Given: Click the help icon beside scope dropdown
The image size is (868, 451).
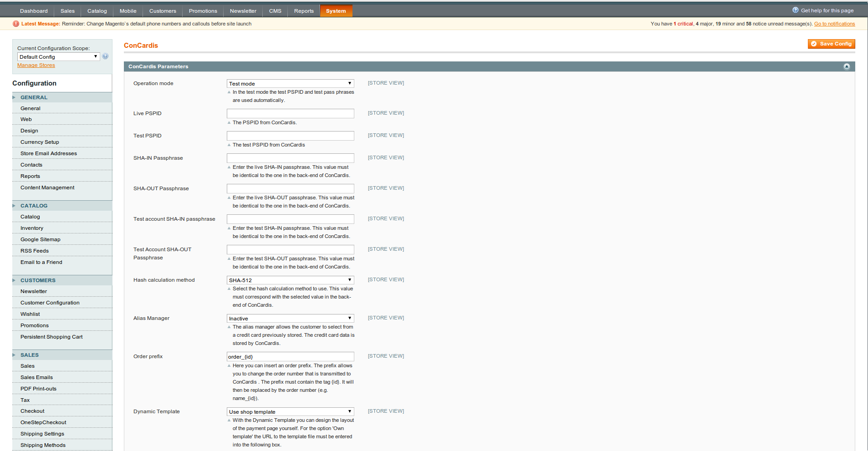Looking at the screenshot, I should click(105, 56).
